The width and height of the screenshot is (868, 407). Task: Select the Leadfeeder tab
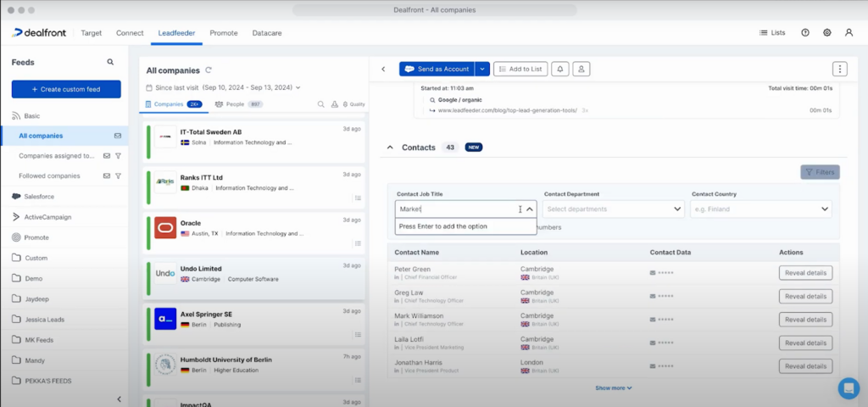coord(176,33)
